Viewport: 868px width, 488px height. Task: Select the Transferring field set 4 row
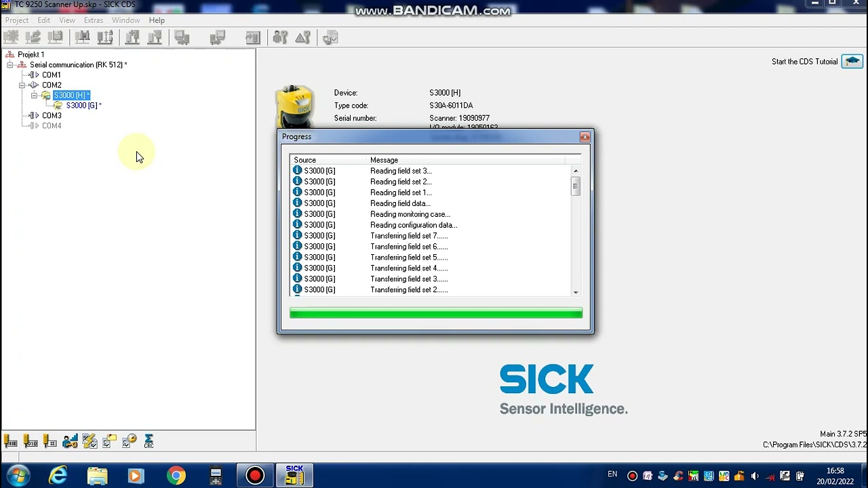[x=431, y=268]
